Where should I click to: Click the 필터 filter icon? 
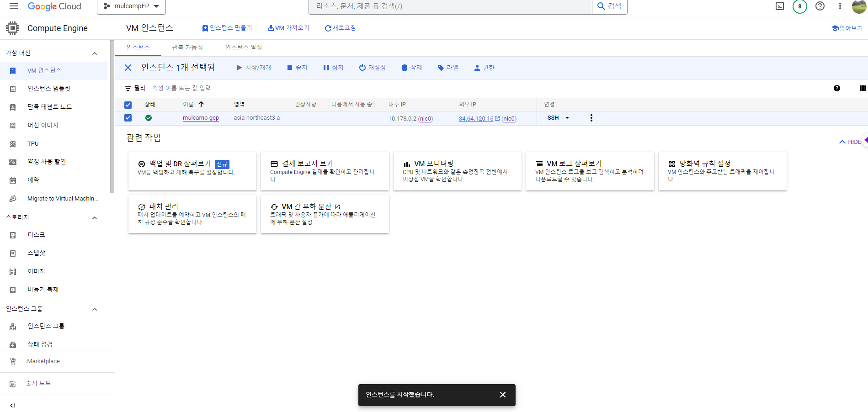(128, 89)
